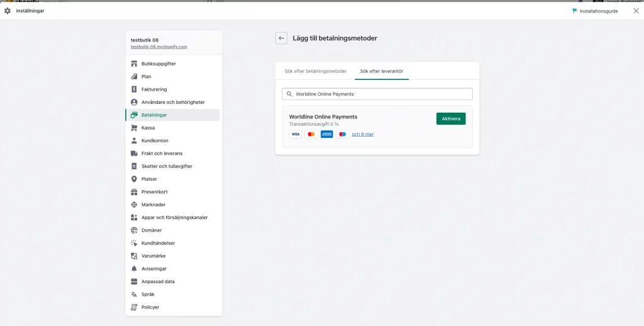This screenshot has height=326, width=644.
Task: Click the 'Lägg till betalningsmetoder' heading
Action: coord(335,38)
